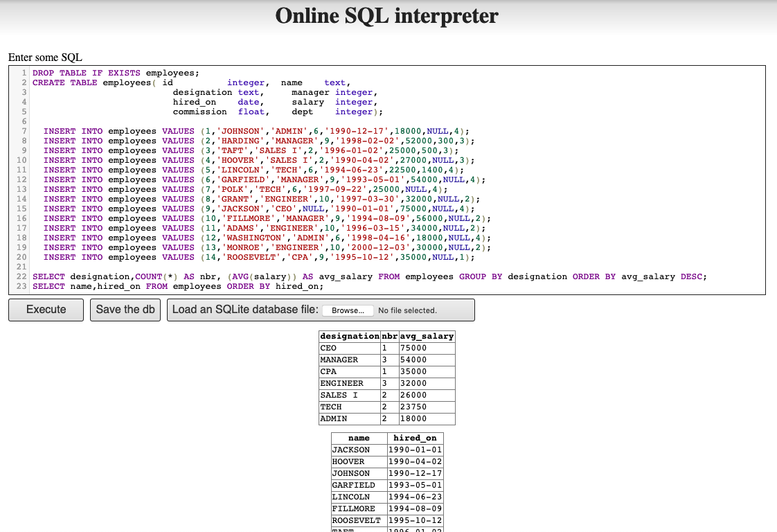Viewport: 777px width, 532px height.
Task: Click the hired_on date 1994-06-23 in results
Action: [416, 497]
